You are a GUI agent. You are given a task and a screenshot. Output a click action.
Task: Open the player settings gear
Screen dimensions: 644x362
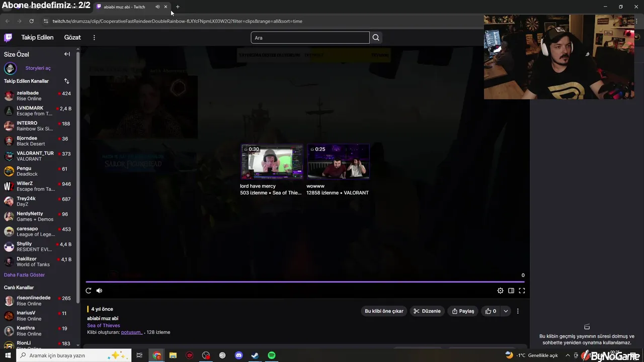coord(500,291)
